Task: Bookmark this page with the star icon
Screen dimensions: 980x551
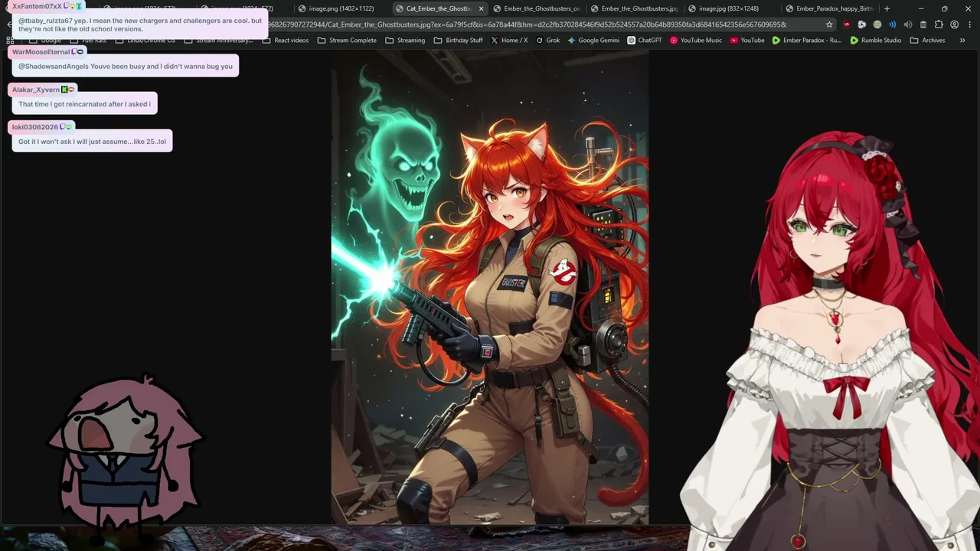Action: (829, 24)
